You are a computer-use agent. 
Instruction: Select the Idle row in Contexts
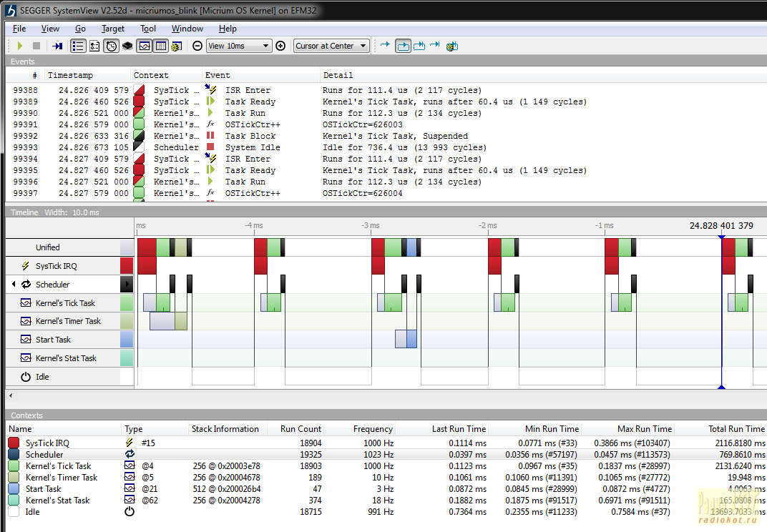click(386, 512)
